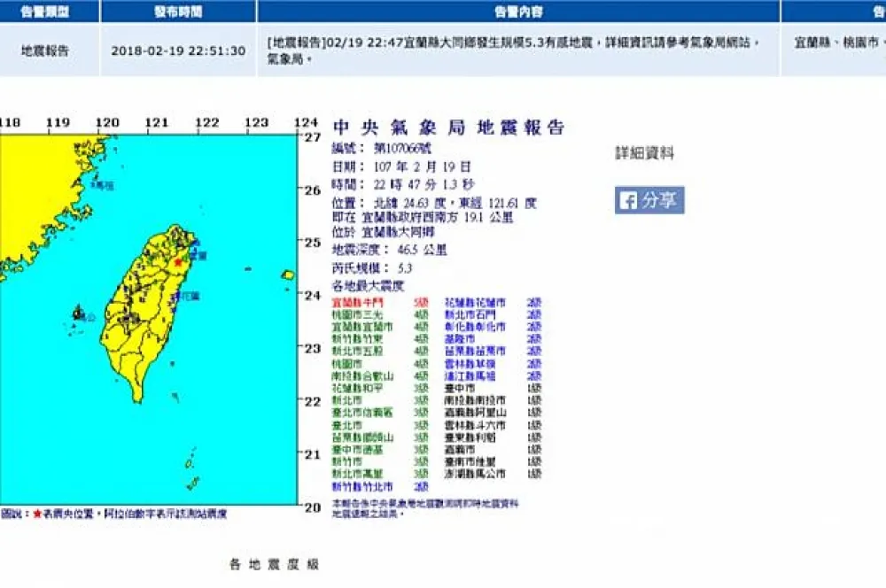
Task: Click the time line 22時47分1.3秒
Action: click(x=403, y=185)
